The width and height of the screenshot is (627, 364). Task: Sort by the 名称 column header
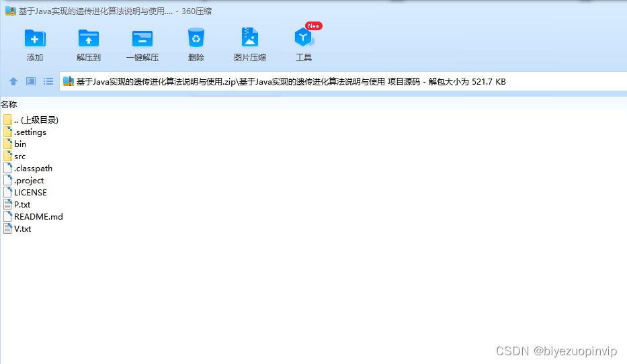9,105
